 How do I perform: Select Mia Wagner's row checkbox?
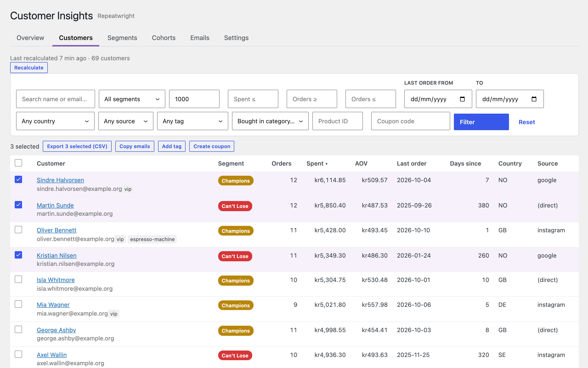(x=18, y=304)
